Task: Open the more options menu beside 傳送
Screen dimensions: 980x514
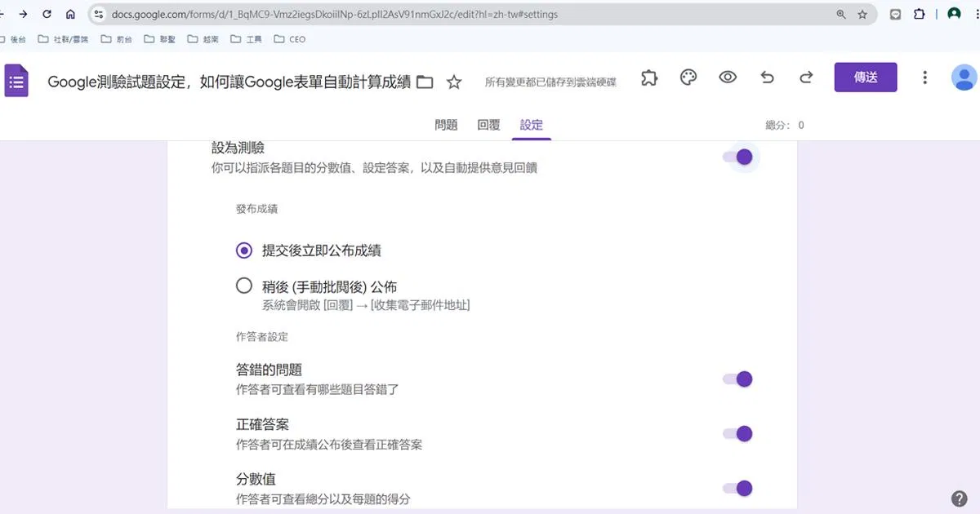Action: click(x=924, y=78)
